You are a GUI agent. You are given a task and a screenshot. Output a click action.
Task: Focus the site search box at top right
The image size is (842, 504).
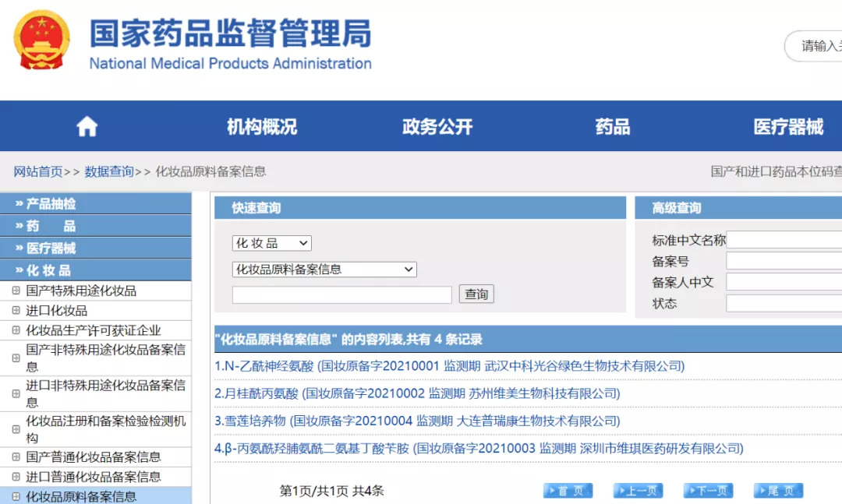coord(813,46)
